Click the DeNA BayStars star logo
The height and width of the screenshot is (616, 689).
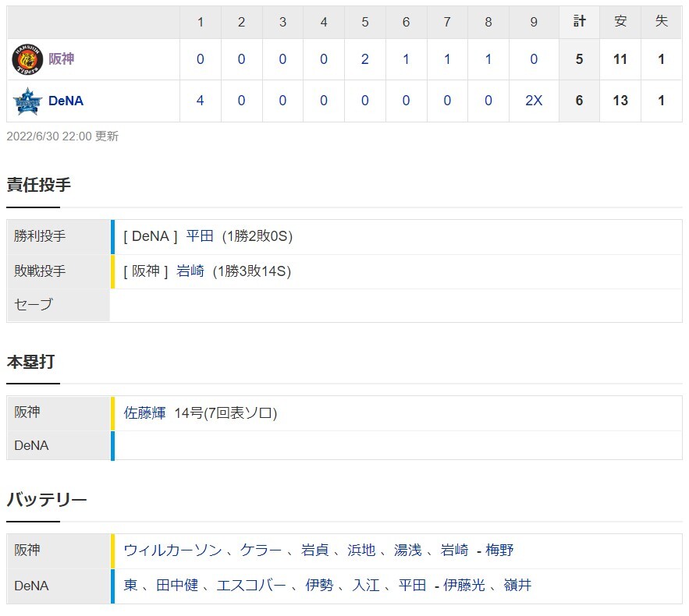coord(27,101)
